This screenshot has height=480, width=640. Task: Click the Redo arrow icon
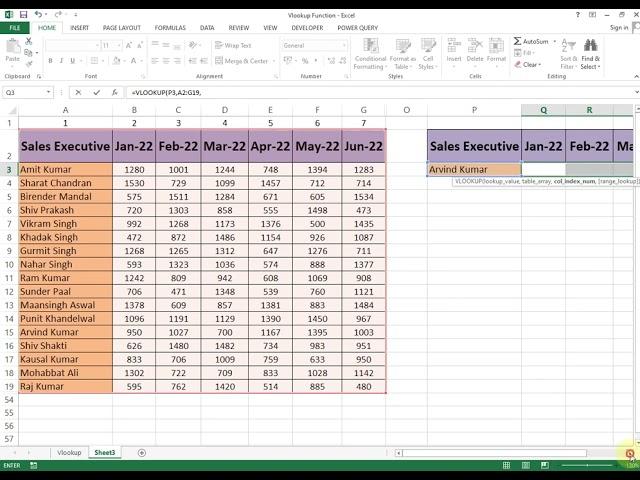(x=58, y=15)
